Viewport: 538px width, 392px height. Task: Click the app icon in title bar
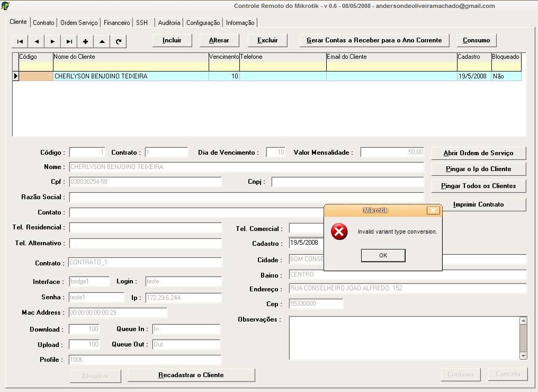point(5,5)
